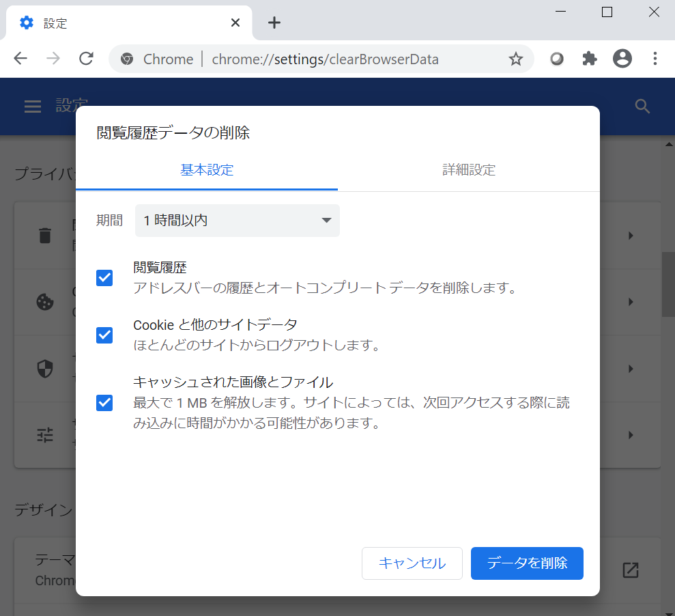This screenshot has height=616, width=675.
Task: Click the 閲覧履歴データの削除 dialog title
Action: coord(173,132)
